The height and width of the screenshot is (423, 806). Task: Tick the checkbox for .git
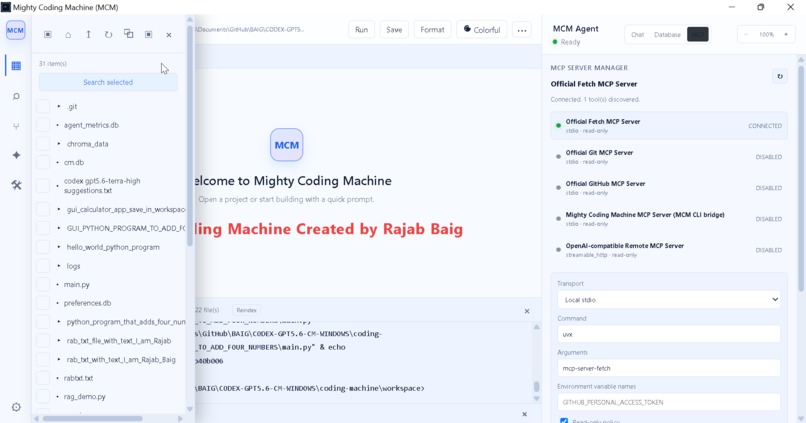[x=43, y=106]
